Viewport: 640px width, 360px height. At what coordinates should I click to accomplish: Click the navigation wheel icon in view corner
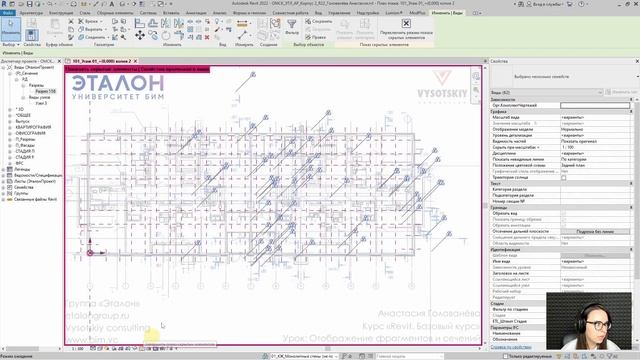[x=476, y=77]
